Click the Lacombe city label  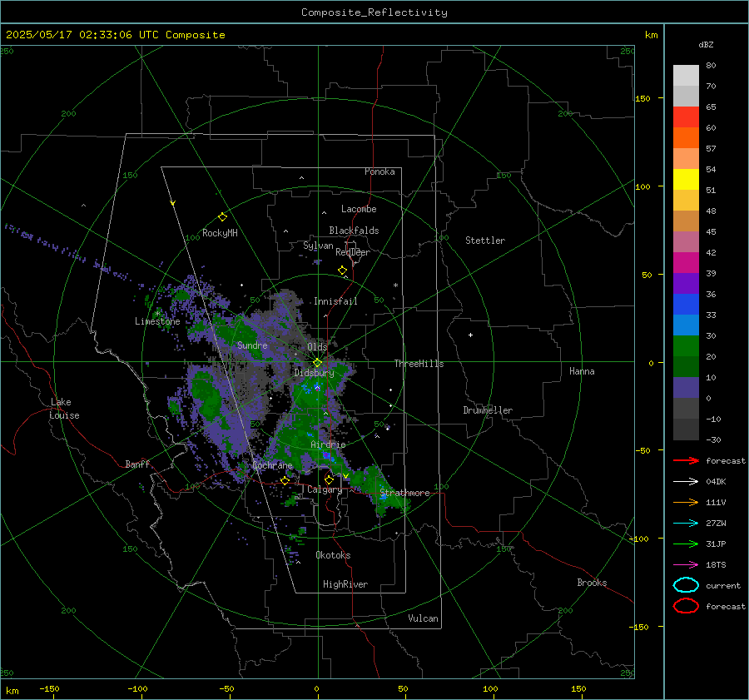pyautogui.click(x=359, y=209)
